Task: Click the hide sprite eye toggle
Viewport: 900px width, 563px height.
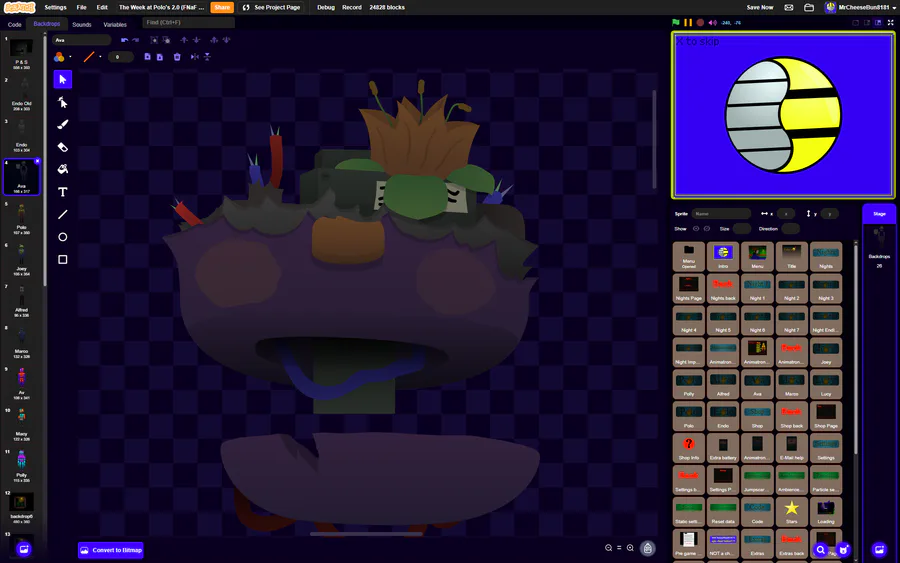Action: point(707,228)
